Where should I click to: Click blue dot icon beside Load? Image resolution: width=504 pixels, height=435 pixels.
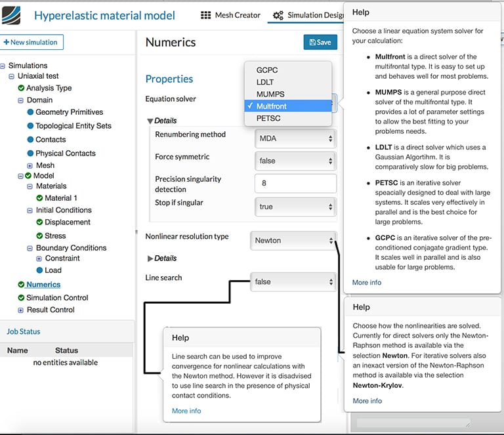click(x=39, y=270)
